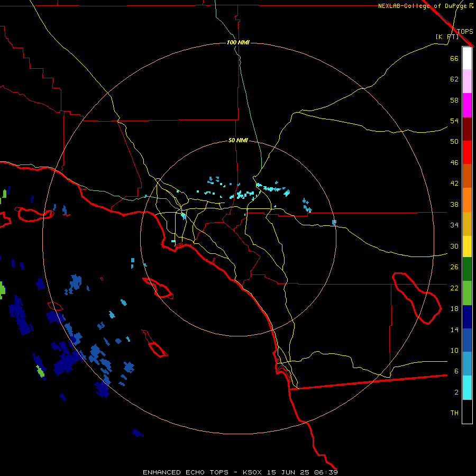
Task: Click the navy 14-18 kft legend swatch
Action: tap(467, 317)
